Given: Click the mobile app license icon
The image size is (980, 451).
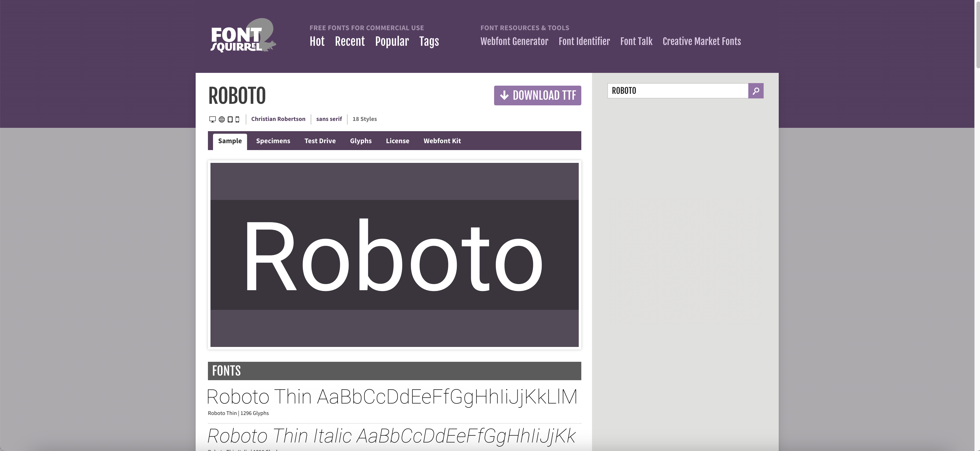Looking at the screenshot, I should 237,119.
